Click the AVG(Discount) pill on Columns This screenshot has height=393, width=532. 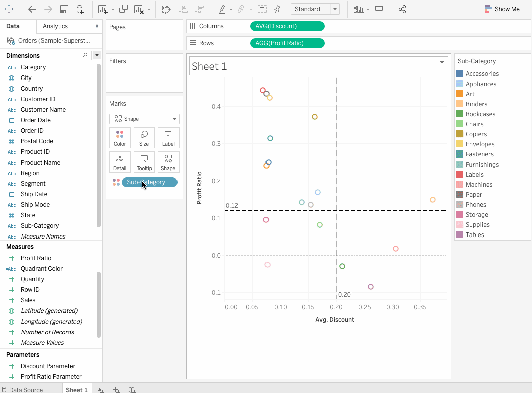288,26
